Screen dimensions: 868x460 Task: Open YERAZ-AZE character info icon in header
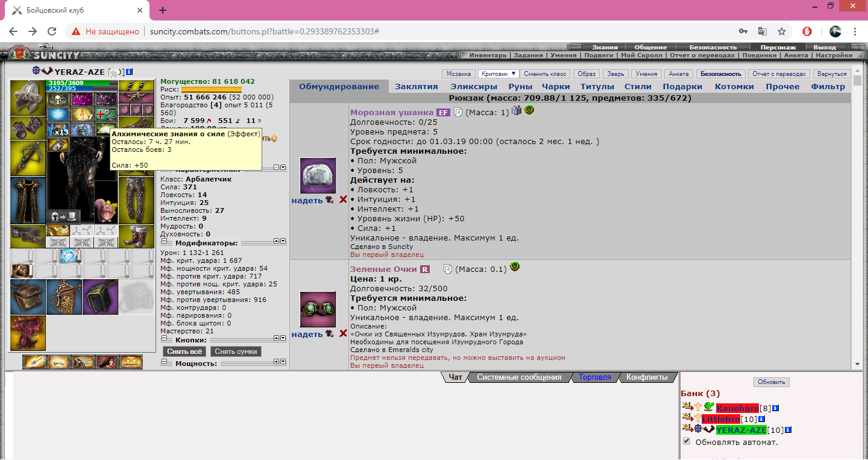[129, 72]
